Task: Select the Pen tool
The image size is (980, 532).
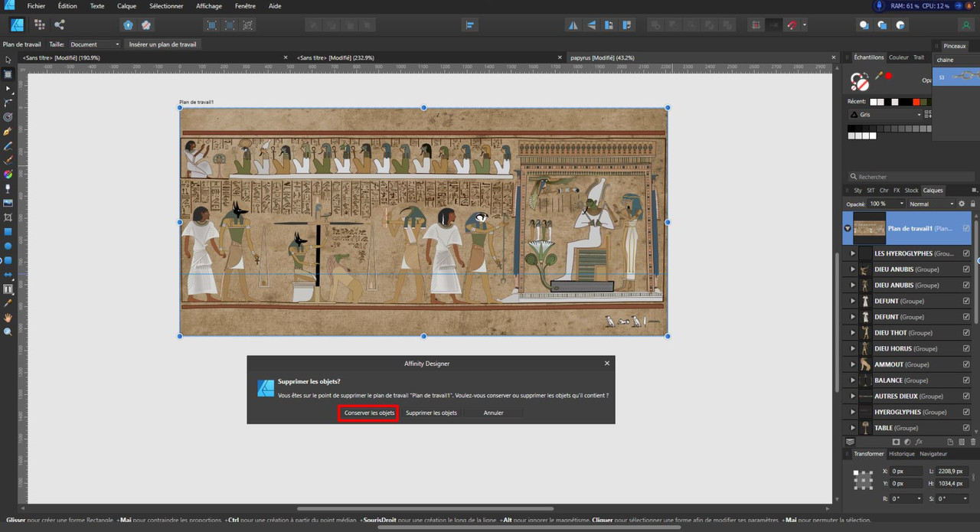Action: (8, 132)
